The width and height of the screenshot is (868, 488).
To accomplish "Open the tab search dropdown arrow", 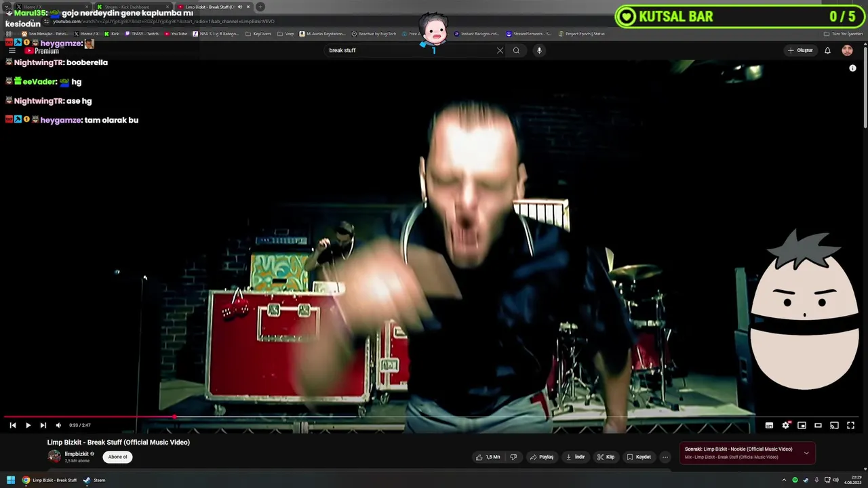I will 6,7.
